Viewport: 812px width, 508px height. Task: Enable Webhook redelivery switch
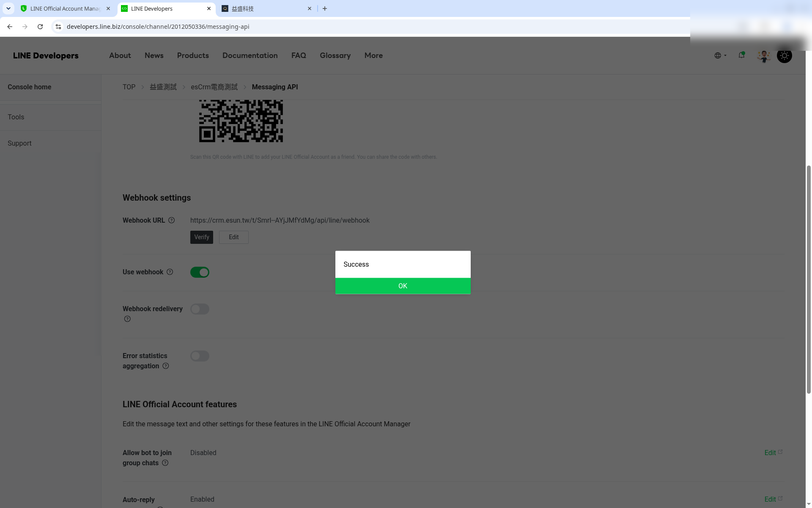[x=200, y=309]
